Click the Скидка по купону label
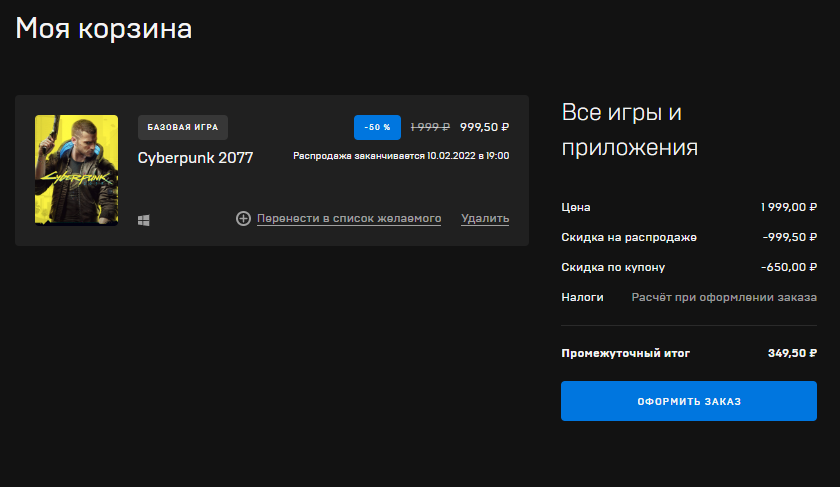The height and width of the screenshot is (487, 840). coord(613,267)
